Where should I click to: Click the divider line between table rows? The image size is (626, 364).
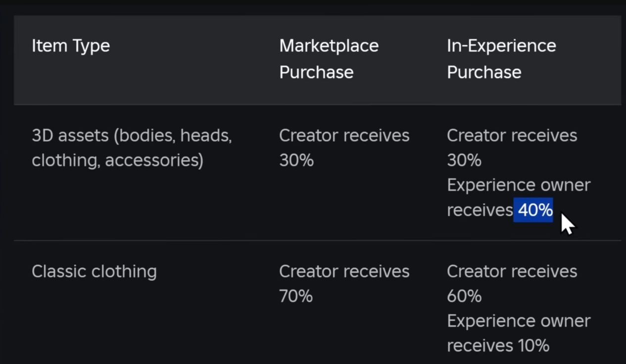317,240
